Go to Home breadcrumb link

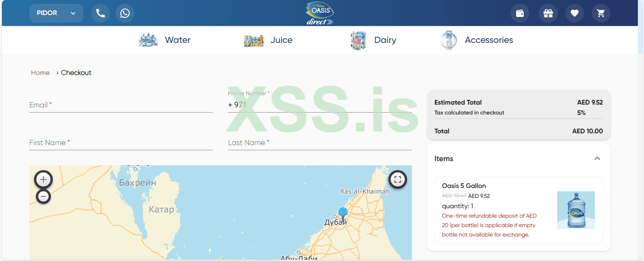(x=41, y=73)
